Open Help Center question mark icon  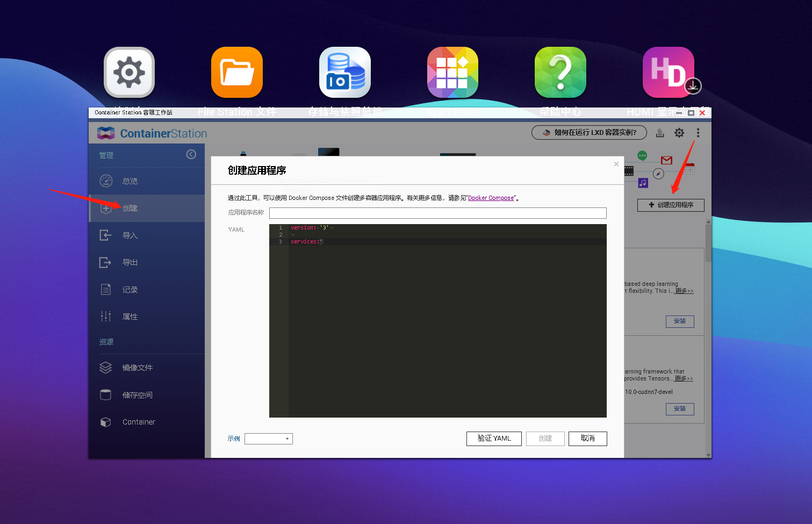pos(560,73)
